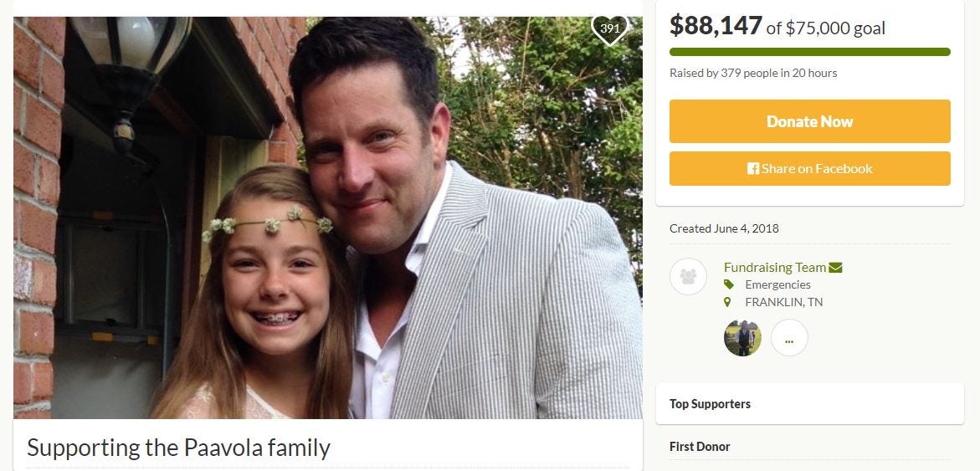Viewport: 980px width, 471px height.
Task: Click the tag icon beside Emergencies
Action: (728, 285)
